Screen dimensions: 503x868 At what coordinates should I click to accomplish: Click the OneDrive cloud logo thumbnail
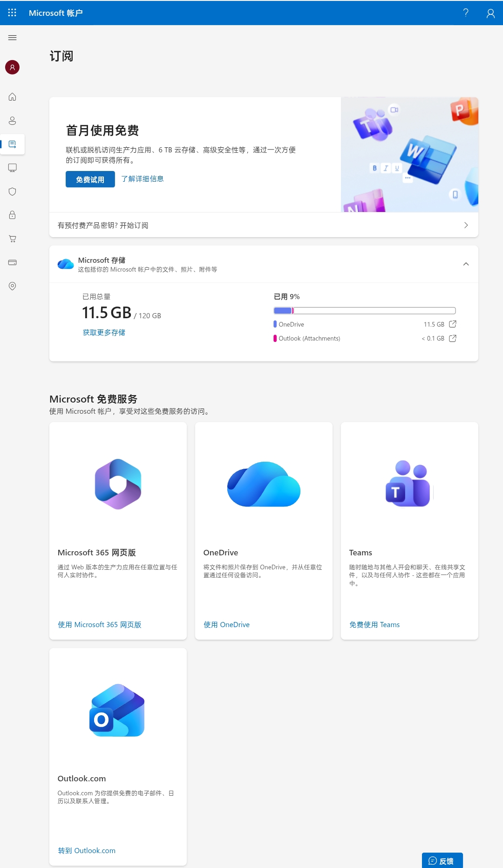point(264,484)
